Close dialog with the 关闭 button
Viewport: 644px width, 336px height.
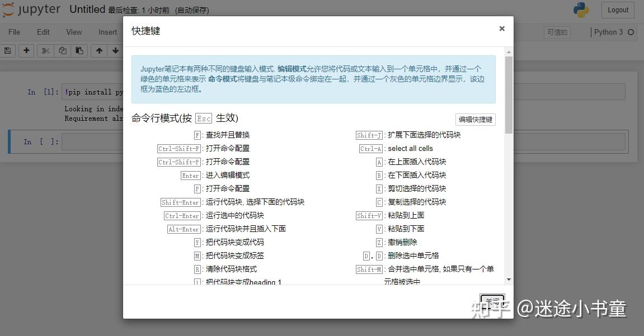click(x=492, y=301)
